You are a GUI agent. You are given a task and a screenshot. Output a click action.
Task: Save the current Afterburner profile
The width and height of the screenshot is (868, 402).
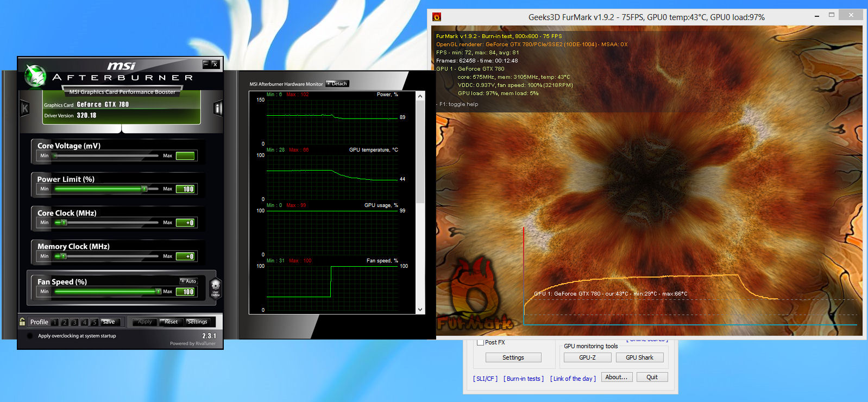109,322
